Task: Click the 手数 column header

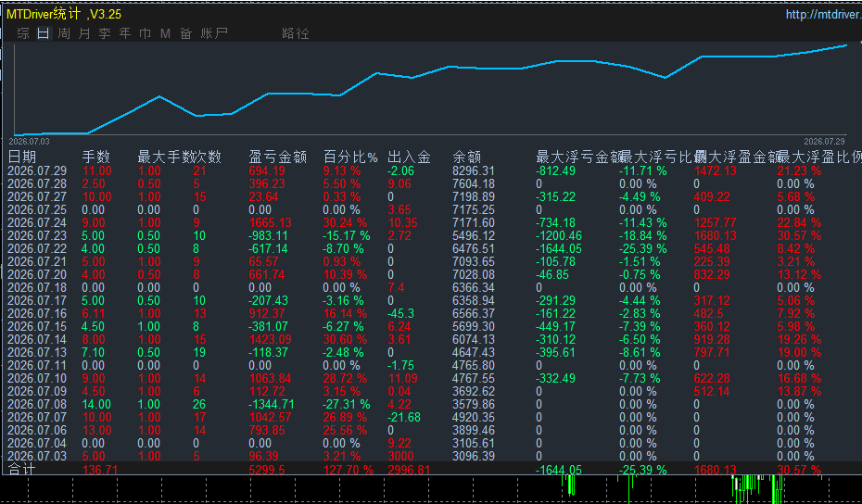Action: point(96,157)
